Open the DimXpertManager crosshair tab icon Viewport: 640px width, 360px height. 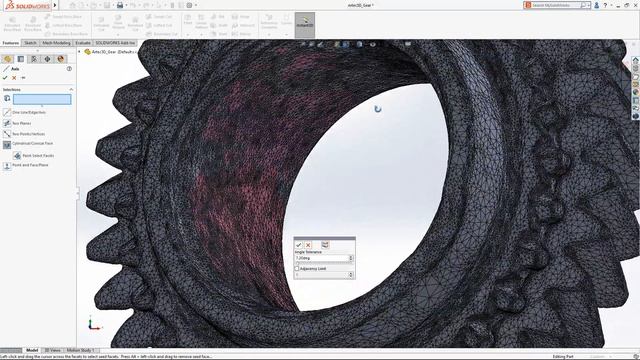[x=47, y=59]
